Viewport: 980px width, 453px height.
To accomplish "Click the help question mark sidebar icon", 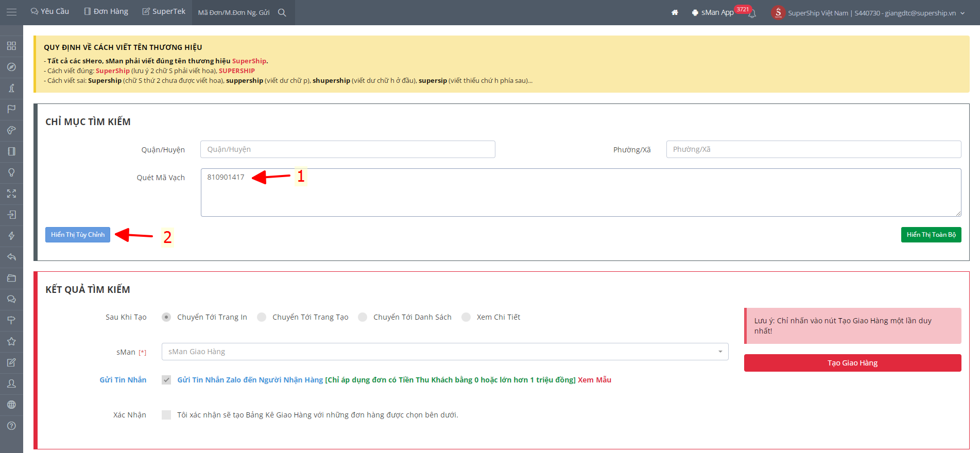I will coord(11,426).
